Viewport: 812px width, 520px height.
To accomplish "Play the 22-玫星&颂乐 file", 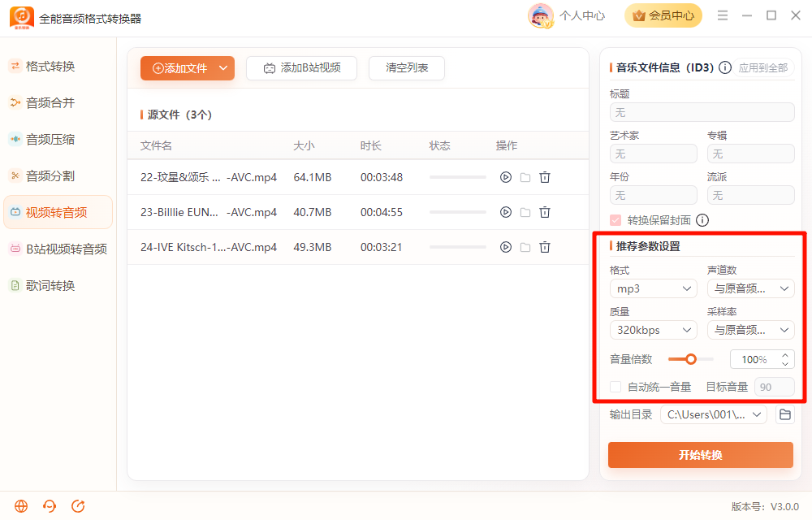I will click(505, 177).
